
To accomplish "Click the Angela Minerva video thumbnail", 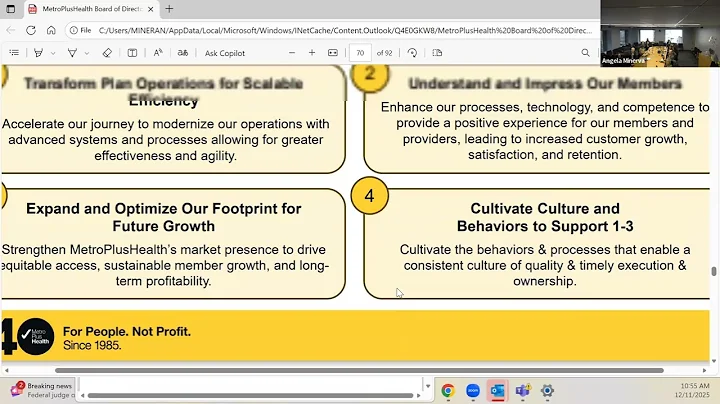I will 660,33.
